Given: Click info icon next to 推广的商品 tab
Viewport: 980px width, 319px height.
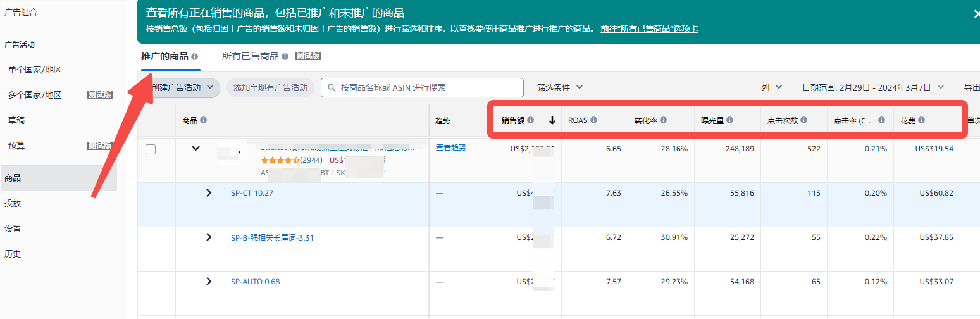Looking at the screenshot, I should tap(195, 56).
